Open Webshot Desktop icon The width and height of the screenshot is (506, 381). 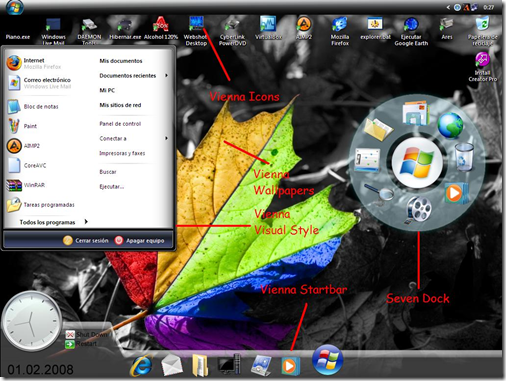coord(196,31)
